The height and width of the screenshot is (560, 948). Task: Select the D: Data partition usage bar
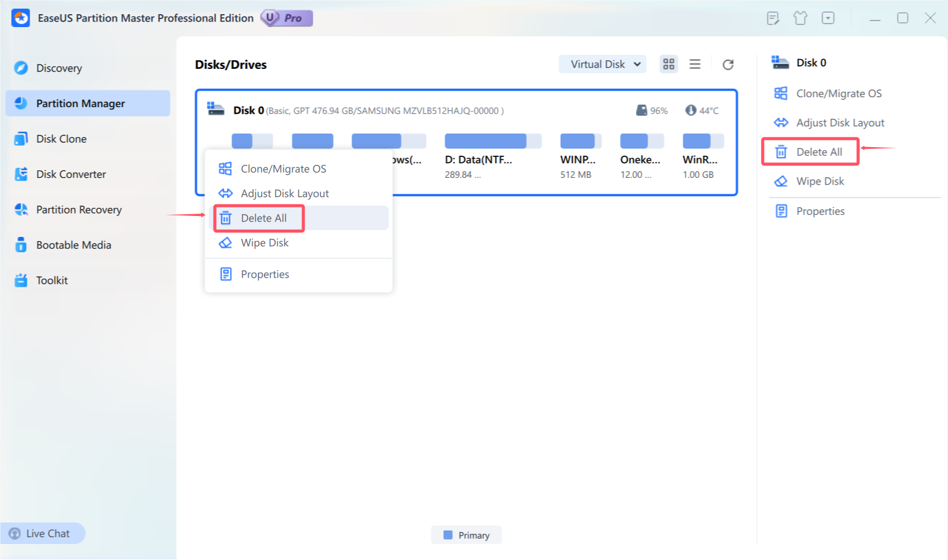point(493,141)
